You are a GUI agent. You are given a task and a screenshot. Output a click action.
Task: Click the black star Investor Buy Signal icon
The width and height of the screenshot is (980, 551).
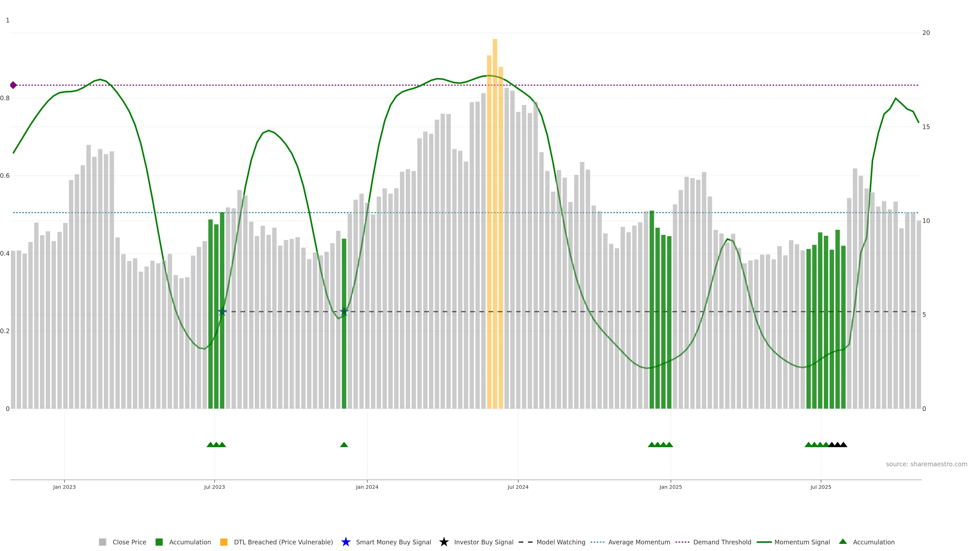point(444,542)
